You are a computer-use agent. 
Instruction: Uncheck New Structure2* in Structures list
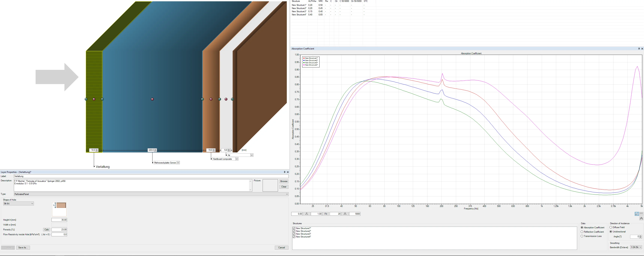pyautogui.click(x=294, y=231)
